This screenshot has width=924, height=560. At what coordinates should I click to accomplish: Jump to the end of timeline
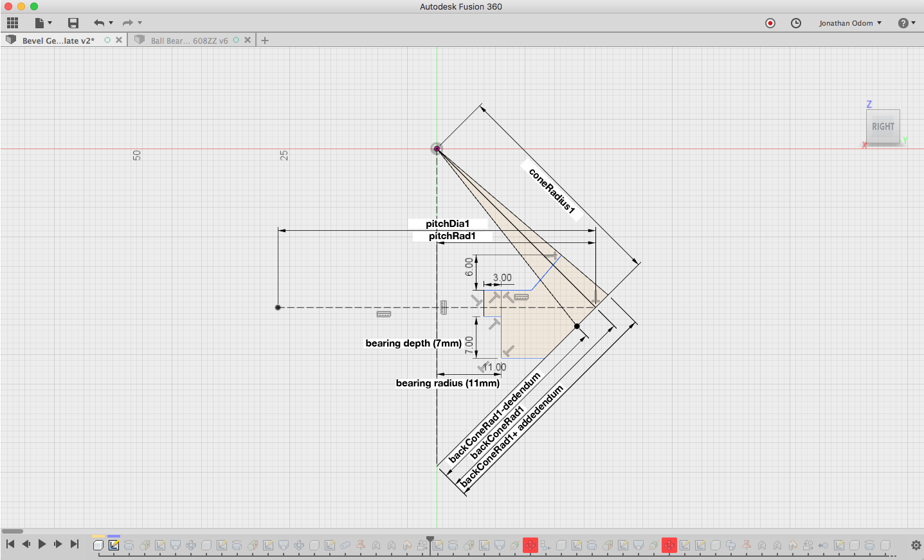pos(75,544)
